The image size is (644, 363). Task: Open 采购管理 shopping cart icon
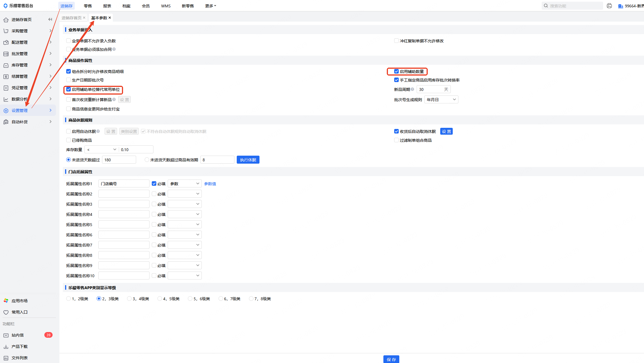[x=6, y=31]
